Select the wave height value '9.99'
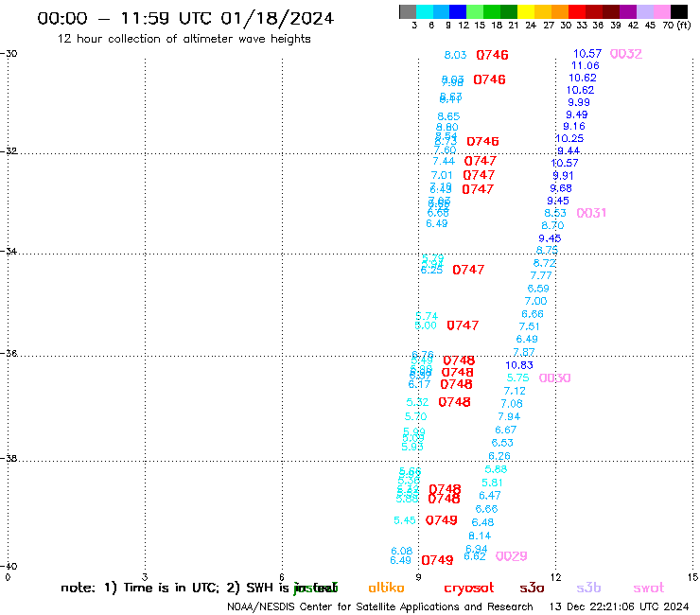The image size is (700, 615). [579, 102]
